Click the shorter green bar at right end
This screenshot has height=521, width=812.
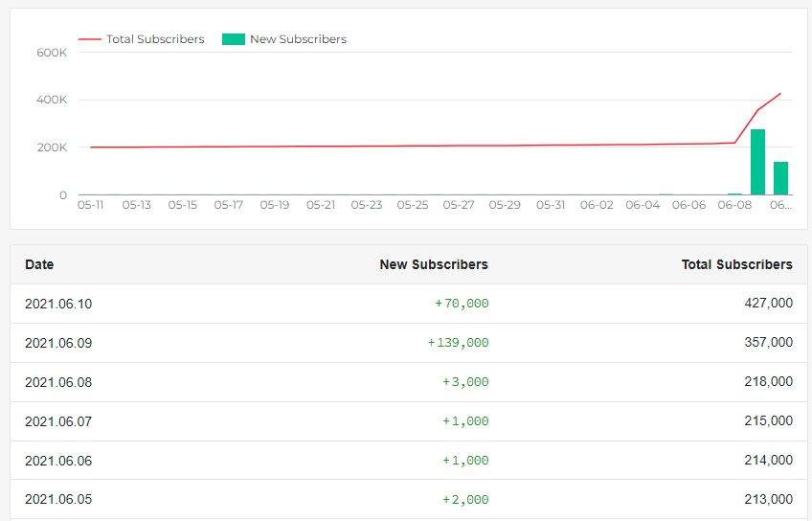780,178
